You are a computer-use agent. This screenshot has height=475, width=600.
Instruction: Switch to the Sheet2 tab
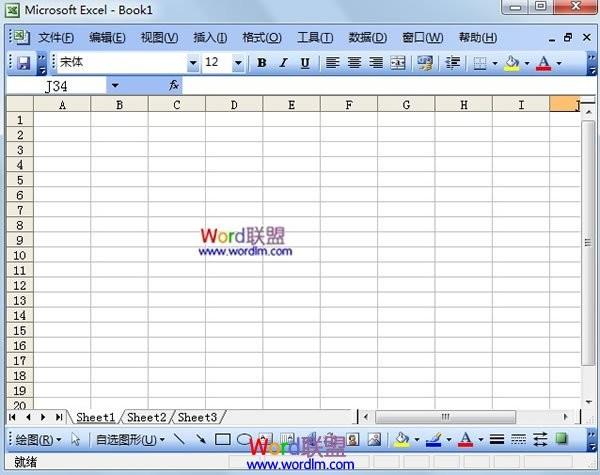[x=147, y=417]
